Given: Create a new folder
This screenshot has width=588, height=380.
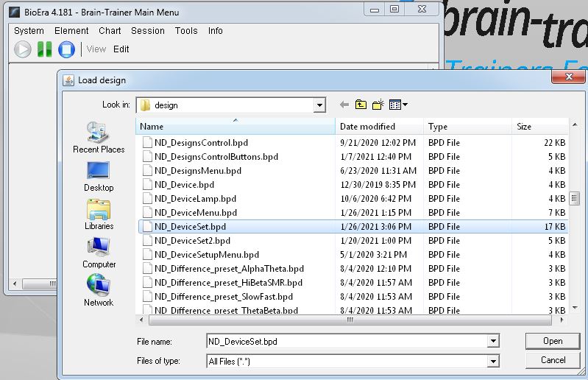Looking at the screenshot, I should tap(378, 105).
